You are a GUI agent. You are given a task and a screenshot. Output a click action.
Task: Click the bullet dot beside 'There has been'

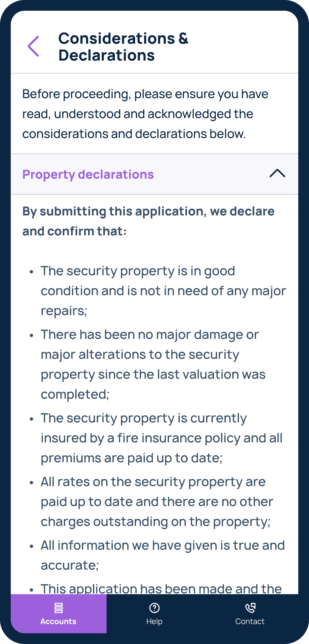[31, 335]
